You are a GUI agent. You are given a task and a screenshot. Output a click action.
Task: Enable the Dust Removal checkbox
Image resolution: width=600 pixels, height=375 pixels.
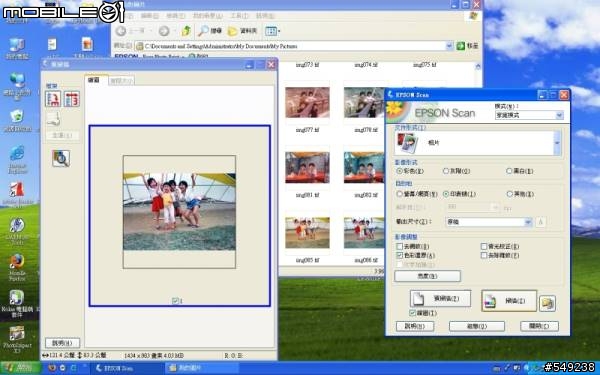coord(484,255)
